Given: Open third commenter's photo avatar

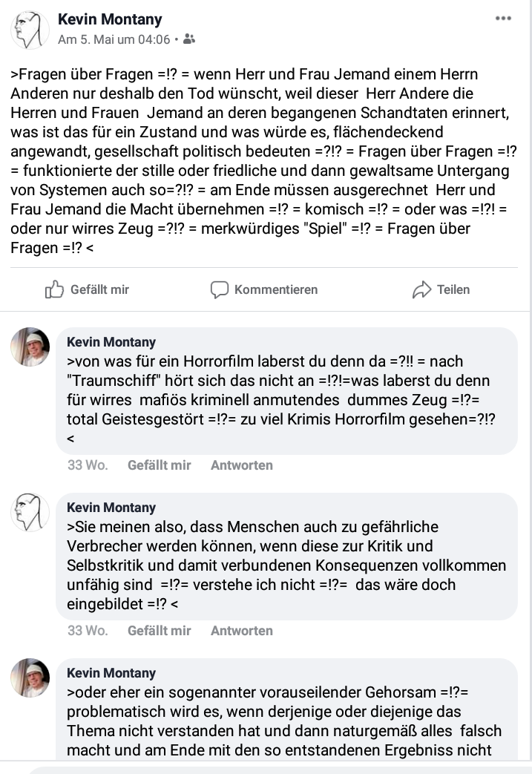Looking at the screenshot, I should point(30,678).
